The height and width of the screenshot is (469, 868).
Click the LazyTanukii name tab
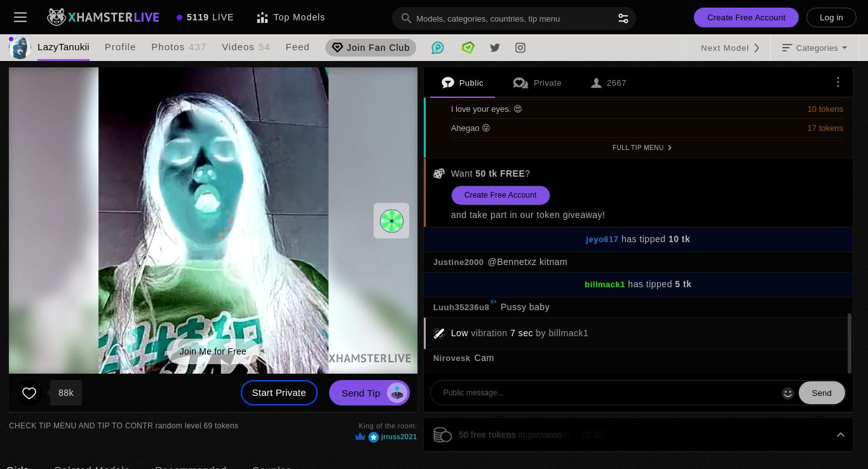click(x=63, y=47)
